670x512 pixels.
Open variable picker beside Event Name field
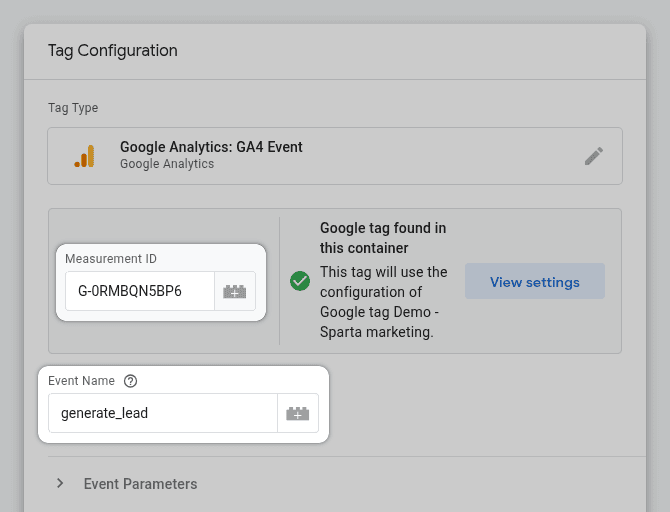pyautogui.click(x=298, y=413)
